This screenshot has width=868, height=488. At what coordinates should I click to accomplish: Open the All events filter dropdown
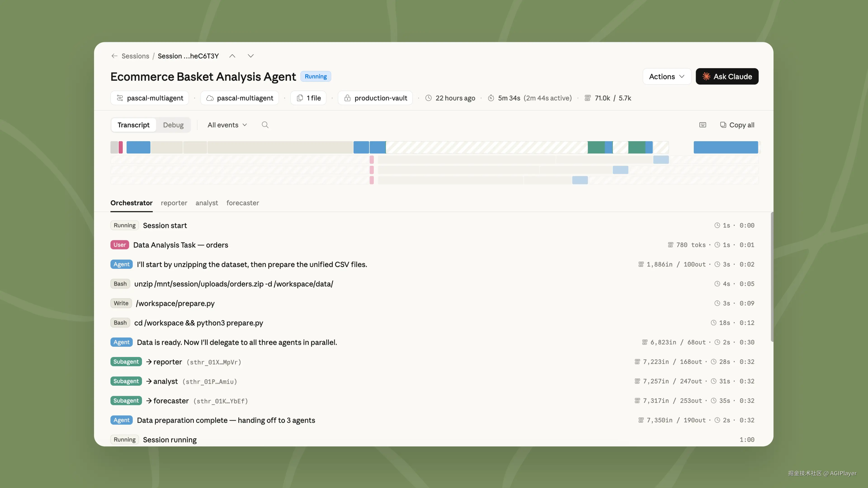(227, 125)
